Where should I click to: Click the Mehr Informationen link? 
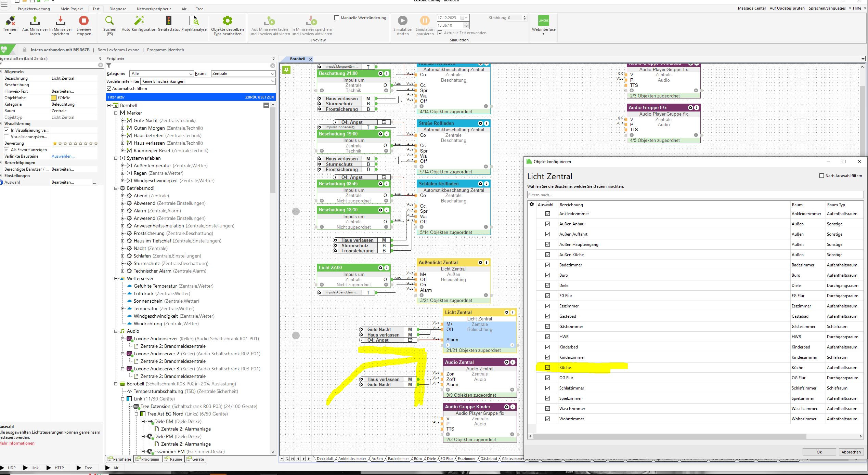[17, 443]
